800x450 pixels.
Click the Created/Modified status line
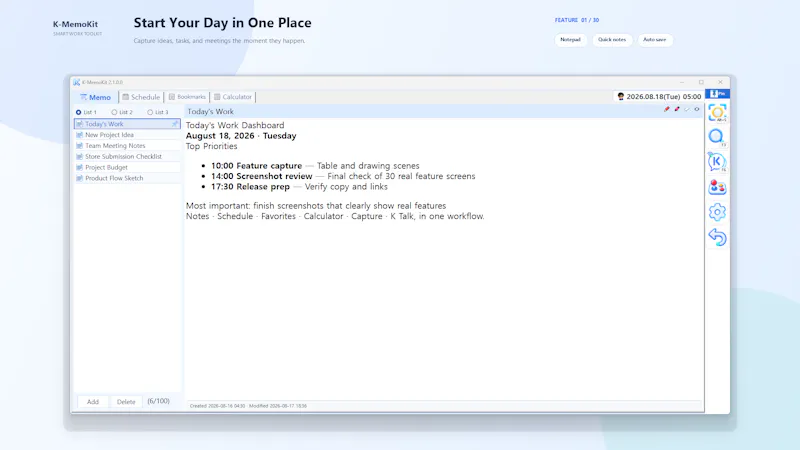[x=248, y=406]
